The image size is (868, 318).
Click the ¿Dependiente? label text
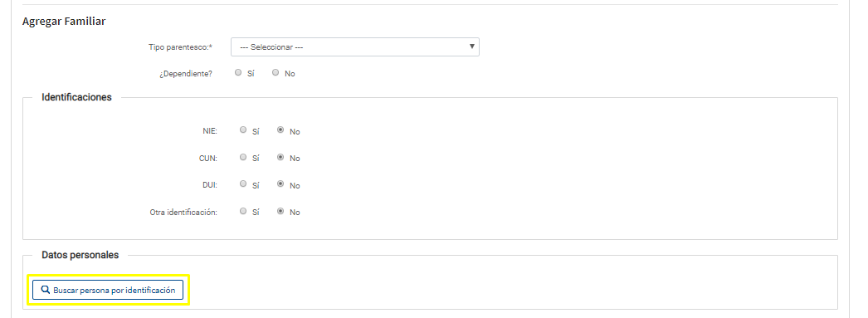tap(185, 74)
